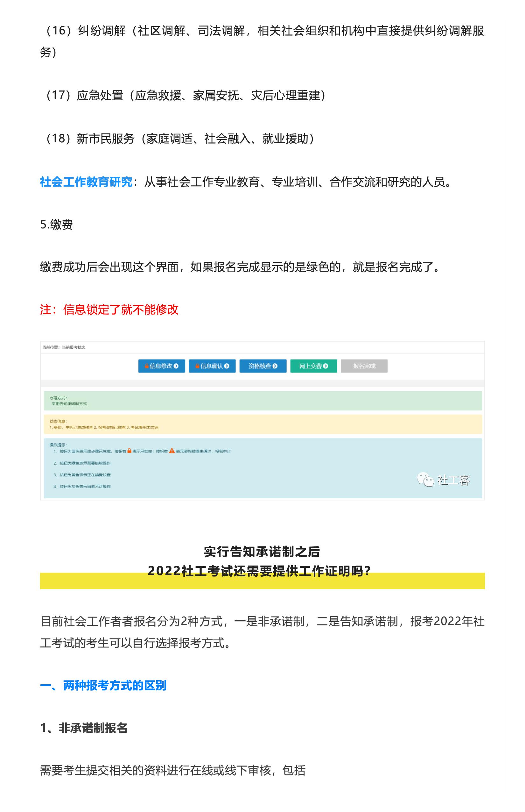Click the 1、非承诺制报名 subheading
Viewport: 525px width, 812px height.
click(x=84, y=728)
